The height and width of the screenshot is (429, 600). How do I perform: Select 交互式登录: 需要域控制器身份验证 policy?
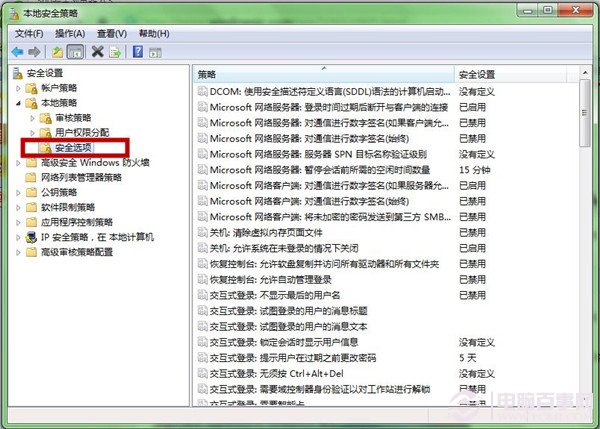(320, 389)
